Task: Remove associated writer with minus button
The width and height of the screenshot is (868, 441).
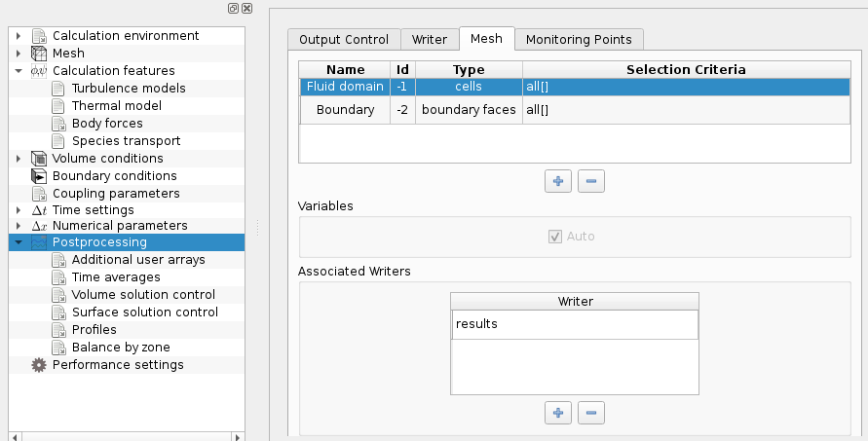Action: [591, 413]
